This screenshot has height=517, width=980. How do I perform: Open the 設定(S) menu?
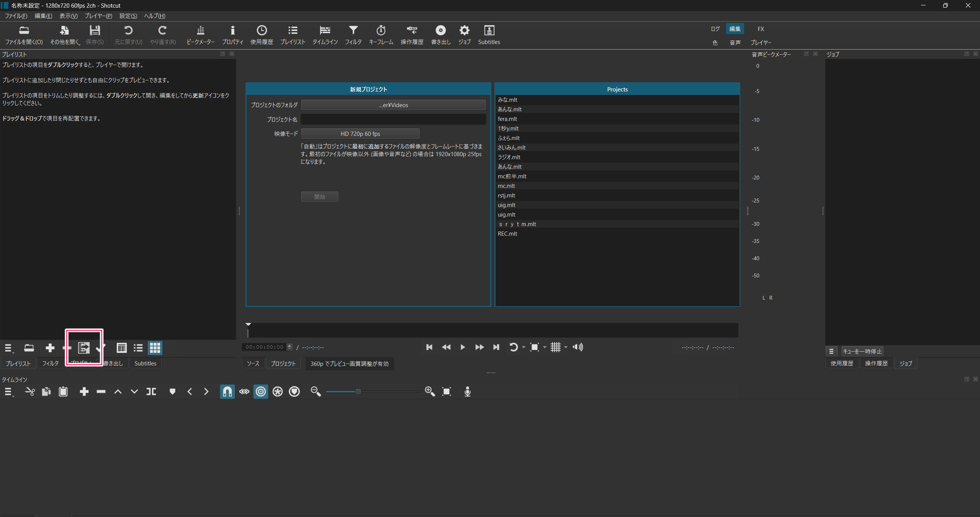(x=128, y=16)
